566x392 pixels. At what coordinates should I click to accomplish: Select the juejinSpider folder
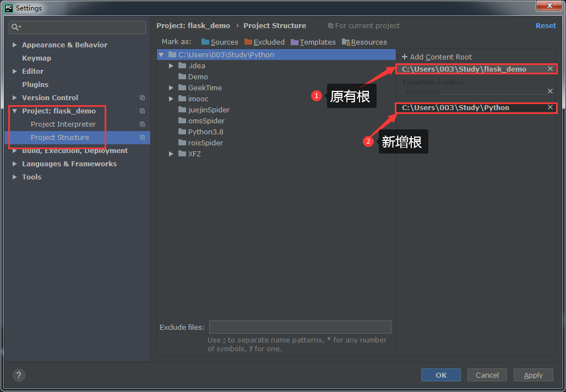[209, 110]
